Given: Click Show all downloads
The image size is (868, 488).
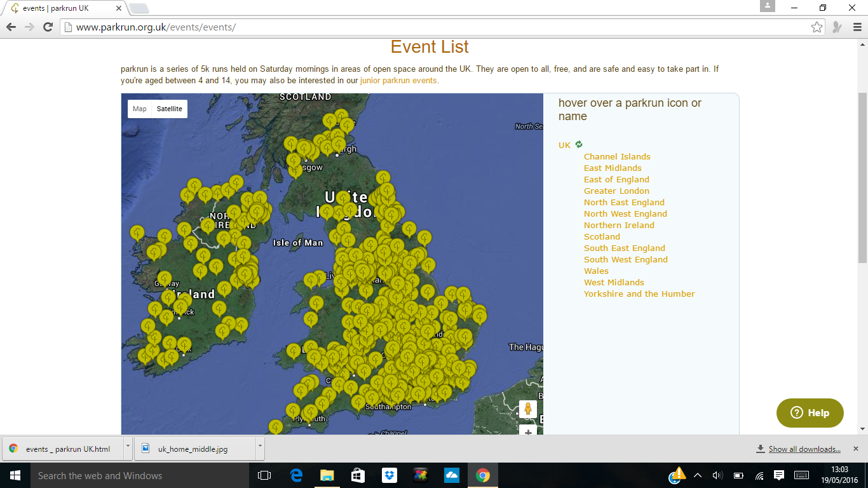Looking at the screenshot, I should [804, 449].
